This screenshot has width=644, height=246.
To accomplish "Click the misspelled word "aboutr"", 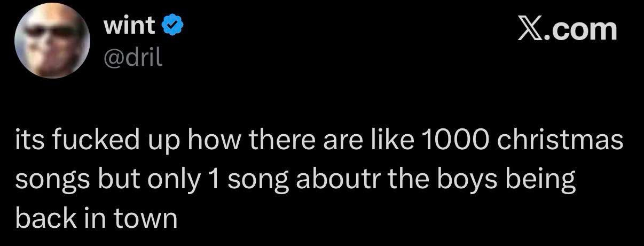I will click(x=328, y=180).
